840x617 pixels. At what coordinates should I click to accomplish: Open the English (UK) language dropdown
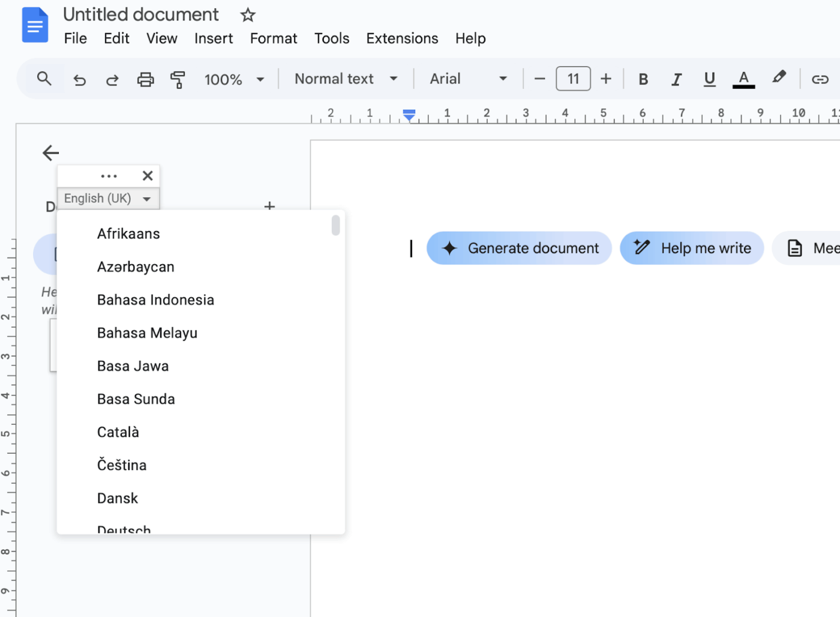click(108, 198)
